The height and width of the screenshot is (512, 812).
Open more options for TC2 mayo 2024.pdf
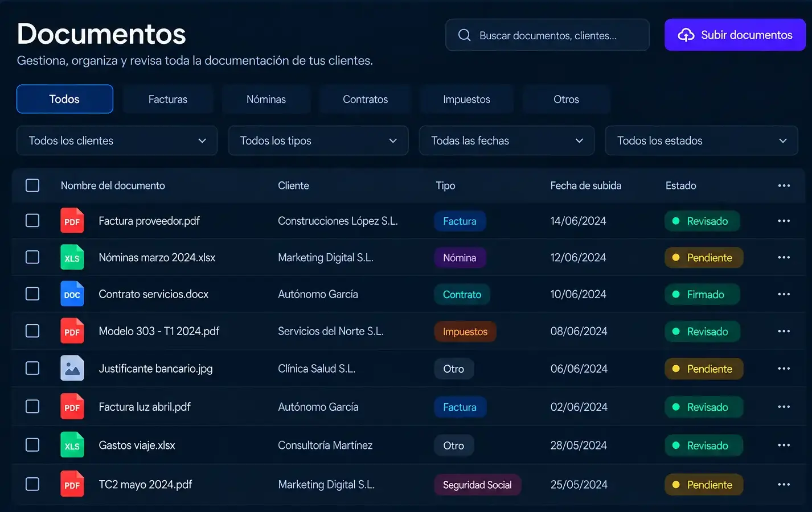(x=784, y=484)
